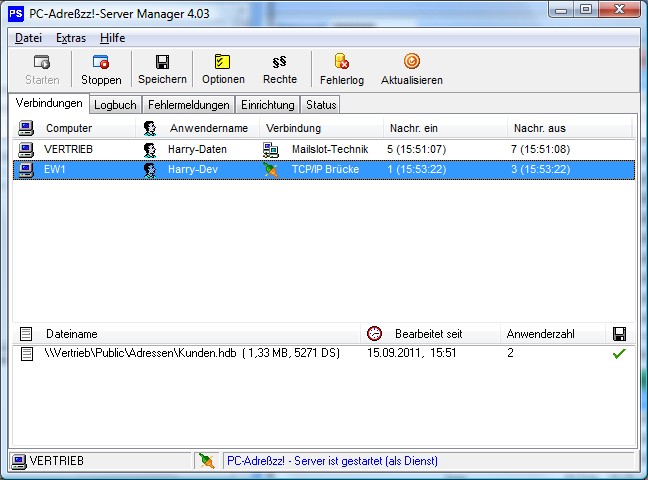Screen dimensions: 648x480
Task: Switch to the Fehlermeldungen tab
Action: pyautogui.click(x=188, y=105)
